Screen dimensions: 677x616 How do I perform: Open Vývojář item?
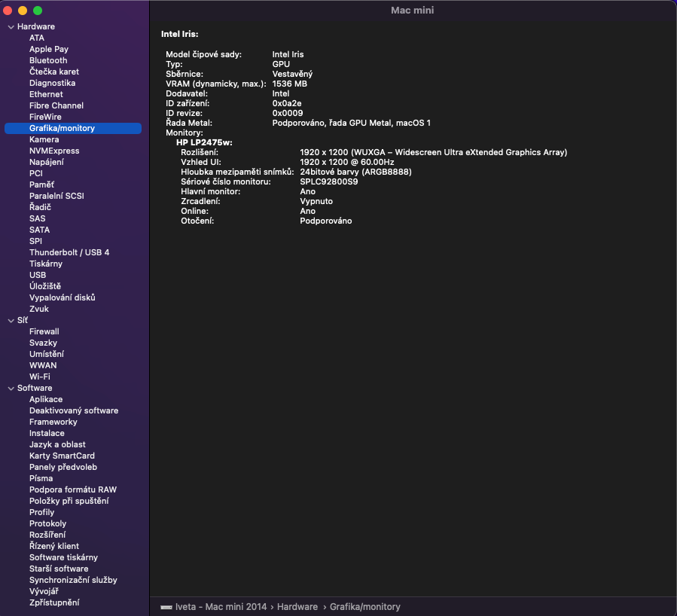click(x=44, y=591)
